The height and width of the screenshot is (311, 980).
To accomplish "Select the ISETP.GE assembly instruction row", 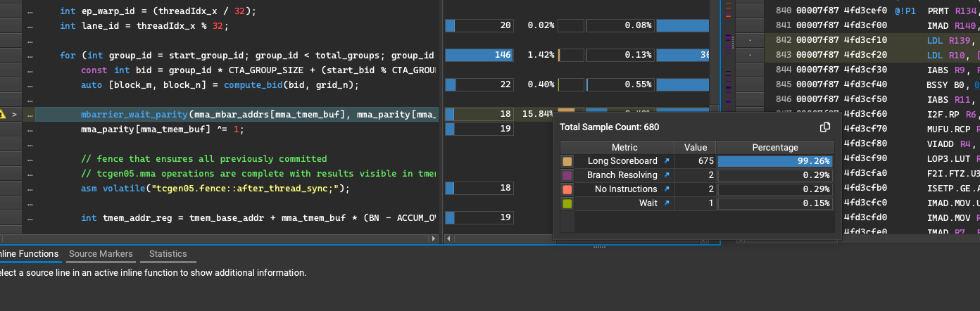I will (911, 188).
